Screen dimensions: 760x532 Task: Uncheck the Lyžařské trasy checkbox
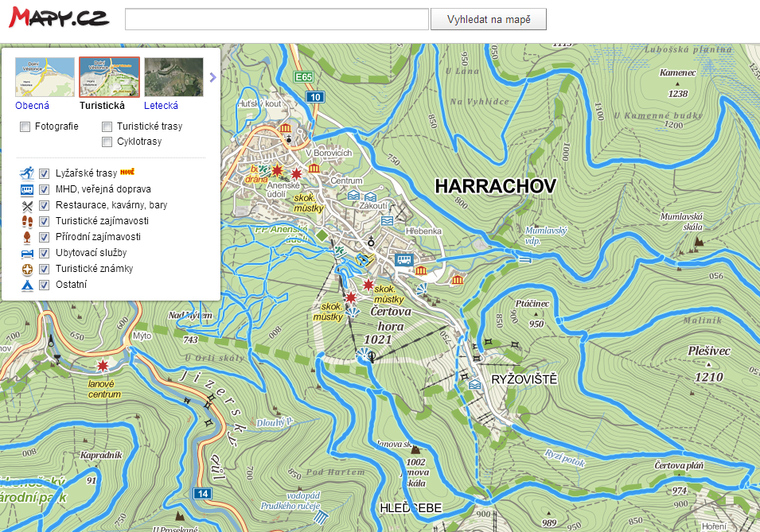click(45, 173)
